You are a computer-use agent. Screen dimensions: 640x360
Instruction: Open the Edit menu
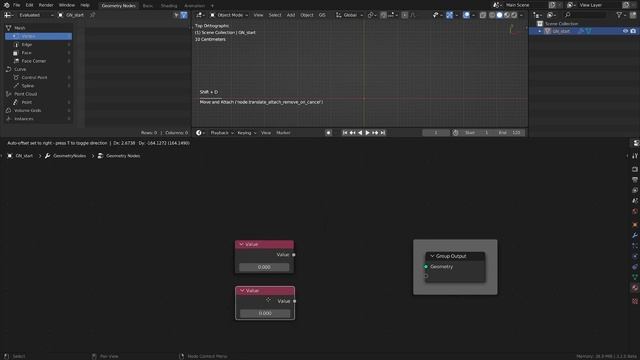(29, 5)
